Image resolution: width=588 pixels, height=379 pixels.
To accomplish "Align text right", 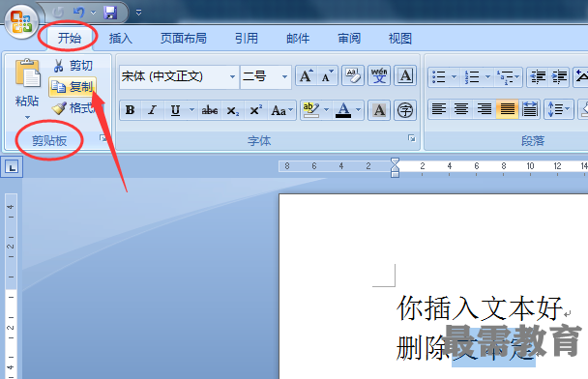I will tap(485, 109).
